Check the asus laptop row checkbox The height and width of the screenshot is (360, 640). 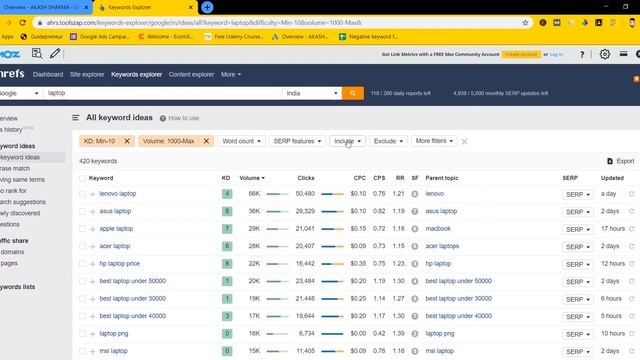[x=82, y=211]
